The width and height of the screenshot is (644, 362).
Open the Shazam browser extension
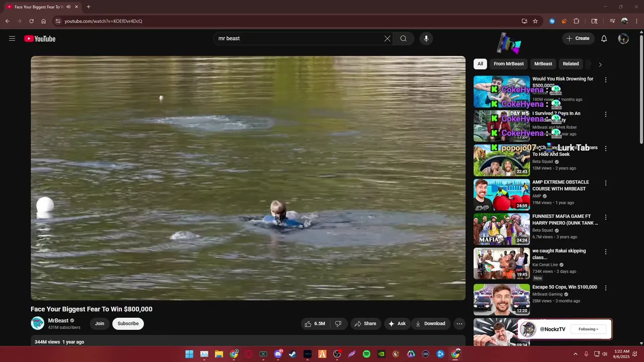point(552,21)
